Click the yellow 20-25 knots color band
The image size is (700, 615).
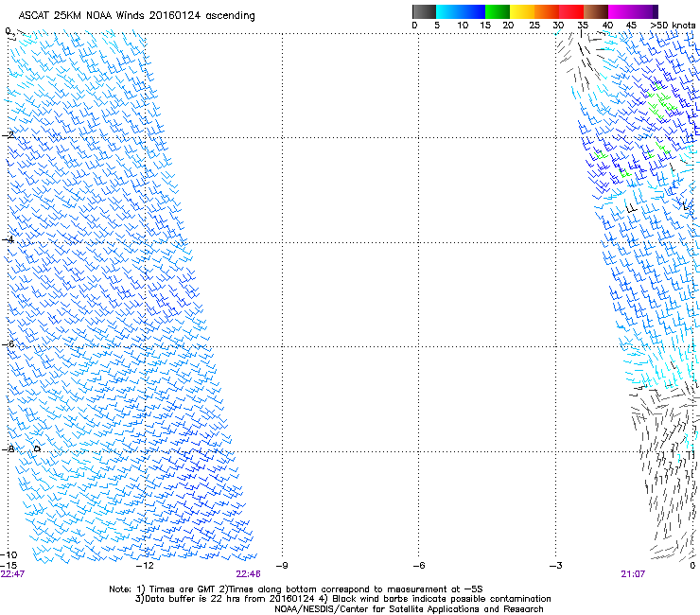(522, 11)
